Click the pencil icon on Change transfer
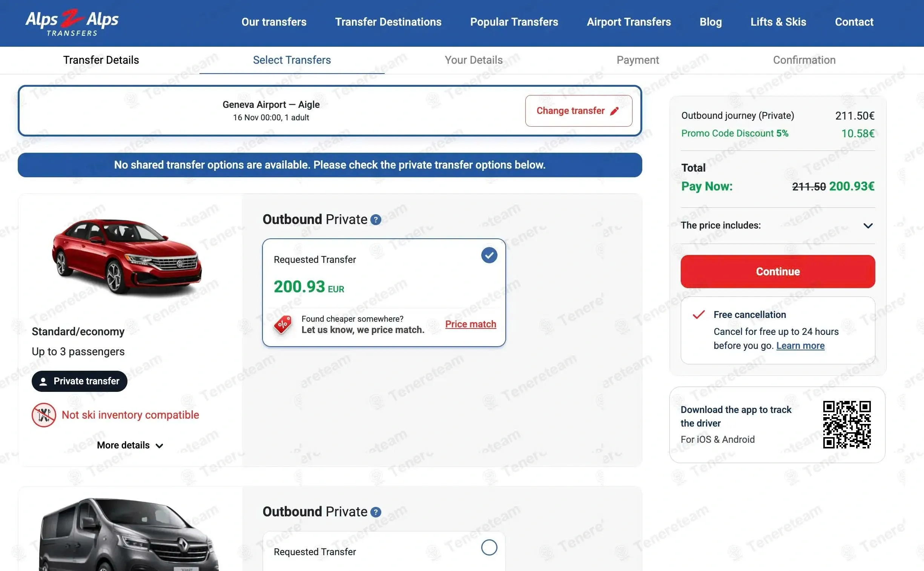The width and height of the screenshot is (924, 571). pyautogui.click(x=614, y=111)
